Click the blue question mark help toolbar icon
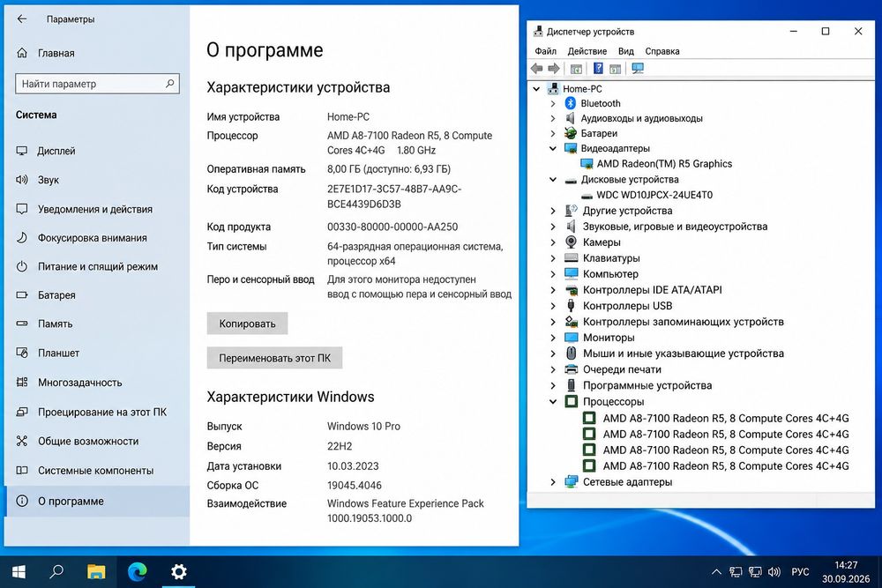The width and height of the screenshot is (882, 588). coord(598,69)
